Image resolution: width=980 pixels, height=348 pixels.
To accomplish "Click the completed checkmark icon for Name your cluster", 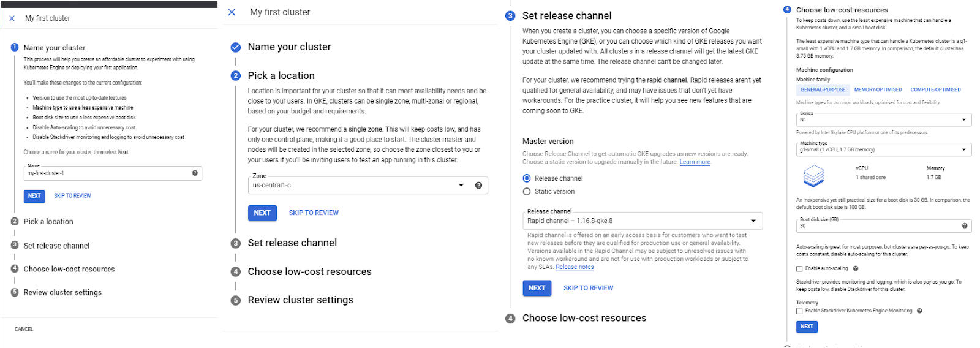I will click(x=235, y=47).
